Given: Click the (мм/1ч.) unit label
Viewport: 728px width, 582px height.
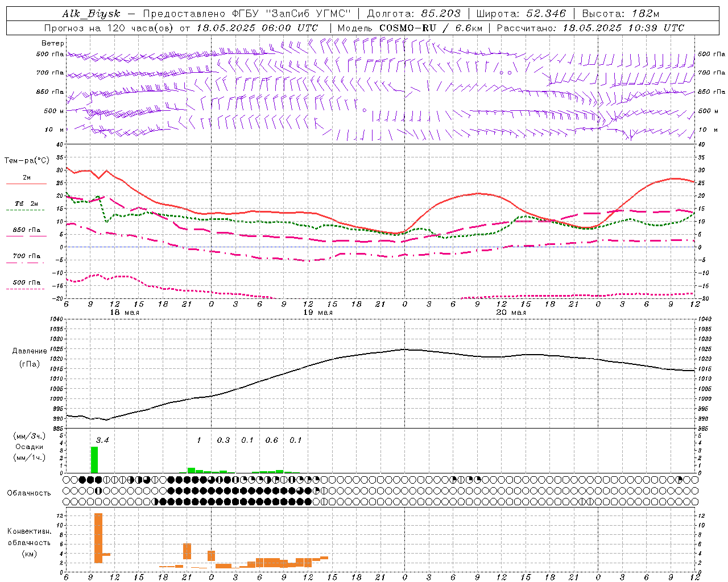Looking at the screenshot, I should tap(30, 458).
